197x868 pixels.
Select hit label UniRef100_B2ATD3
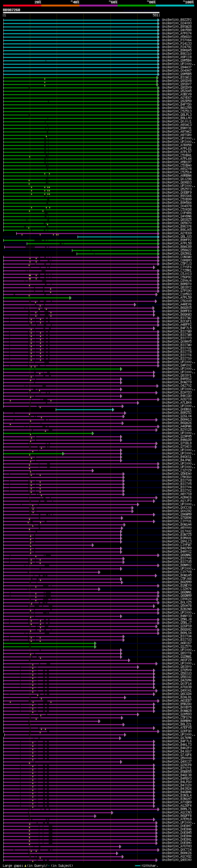[x=177, y=393]
